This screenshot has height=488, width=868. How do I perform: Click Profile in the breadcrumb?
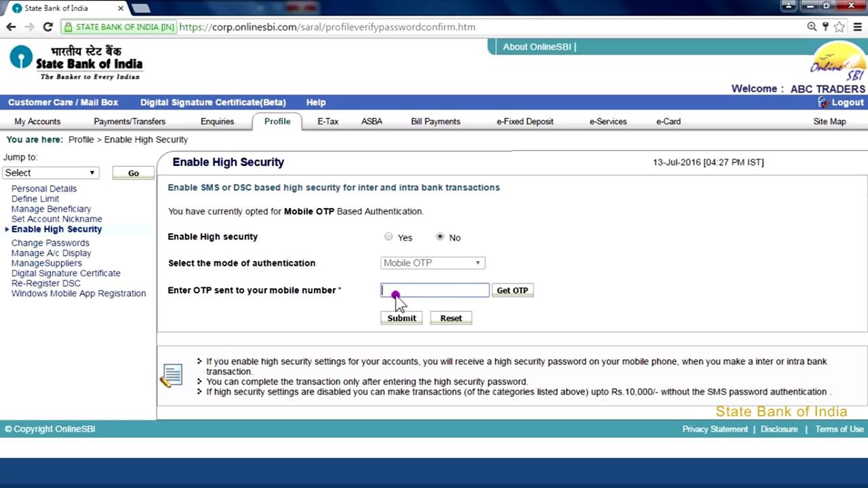[x=81, y=140]
